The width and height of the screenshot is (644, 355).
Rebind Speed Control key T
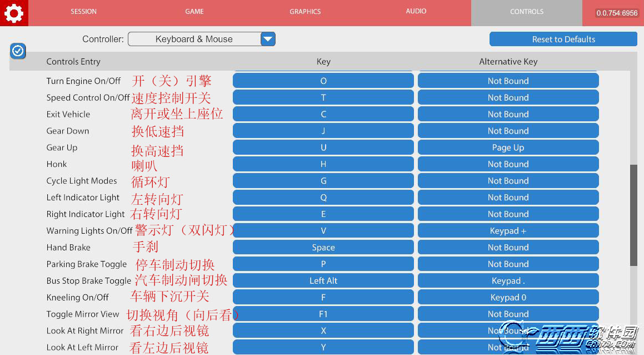323,97
